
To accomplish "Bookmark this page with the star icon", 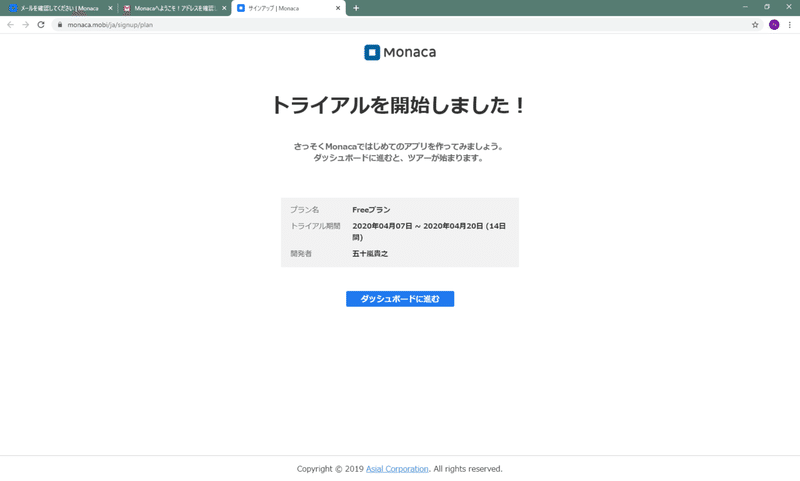I will 755,24.
